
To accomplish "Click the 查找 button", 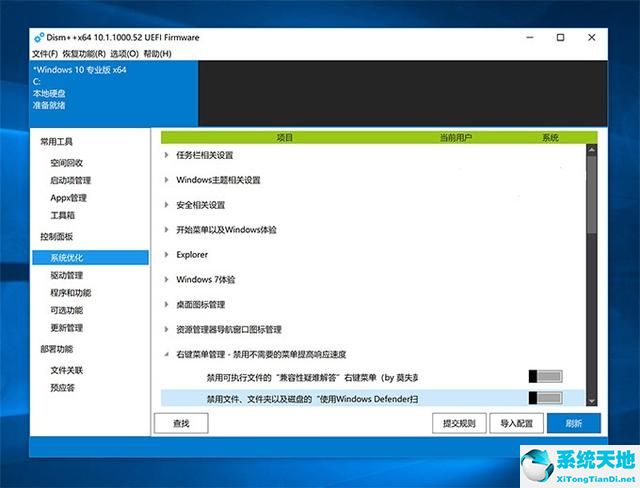I will coord(181,423).
